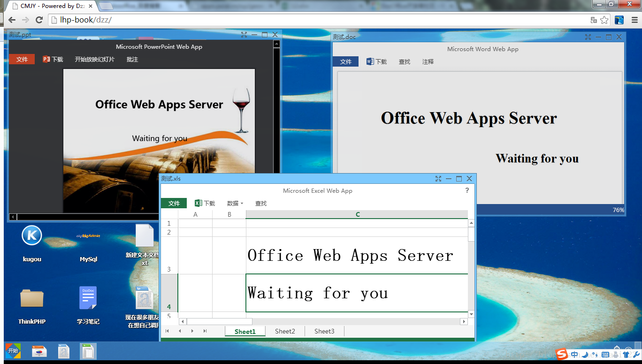Screen dimensions: 642x364
Task: Open Excel Web App help question mark
Action: click(467, 190)
